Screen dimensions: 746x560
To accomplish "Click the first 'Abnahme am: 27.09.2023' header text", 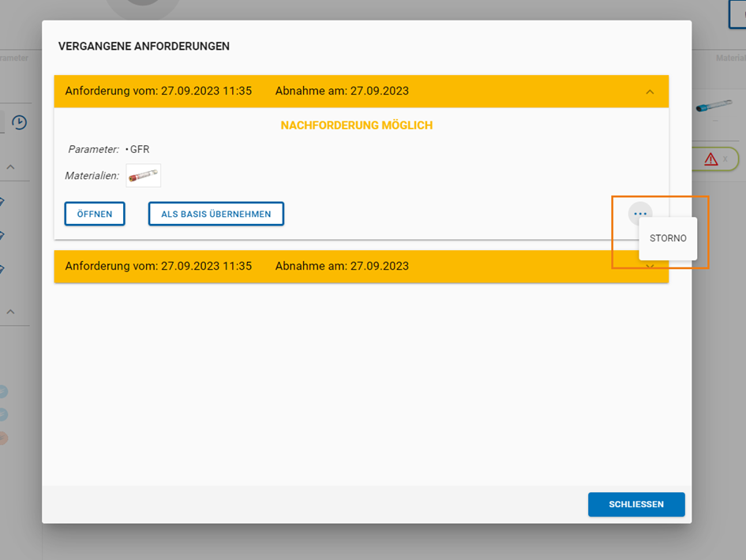I will (342, 91).
